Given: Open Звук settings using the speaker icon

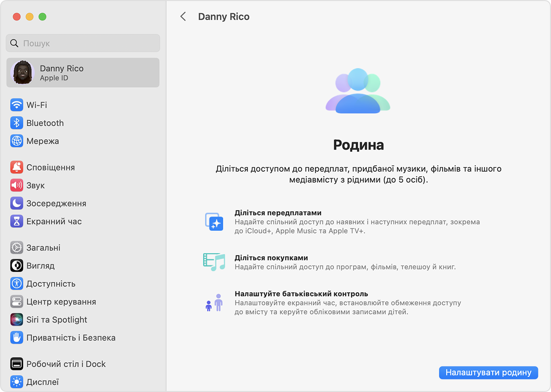Looking at the screenshot, I should coord(17,185).
